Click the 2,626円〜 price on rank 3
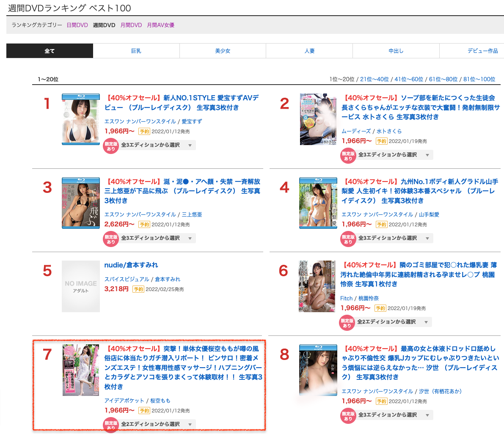 [x=119, y=224]
